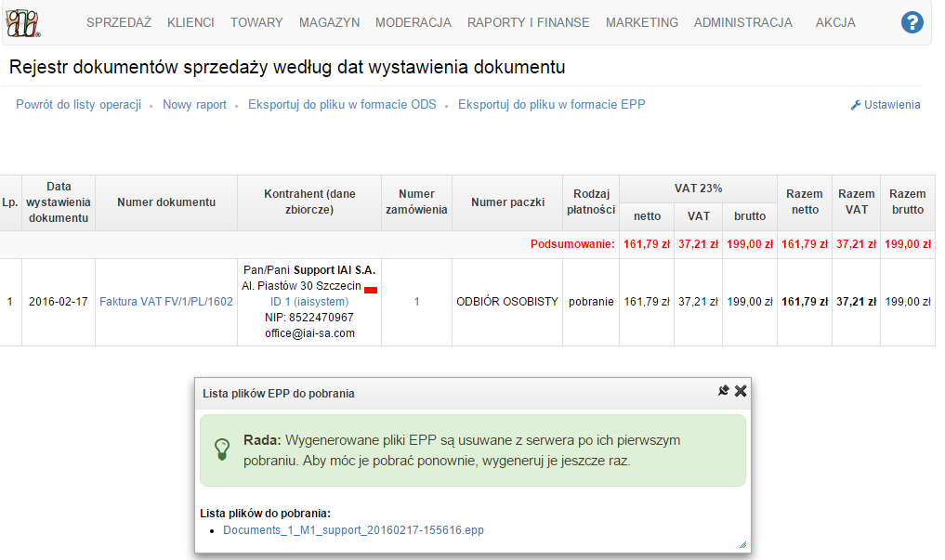Open Ustawienia with the wrench icon

click(885, 105)
